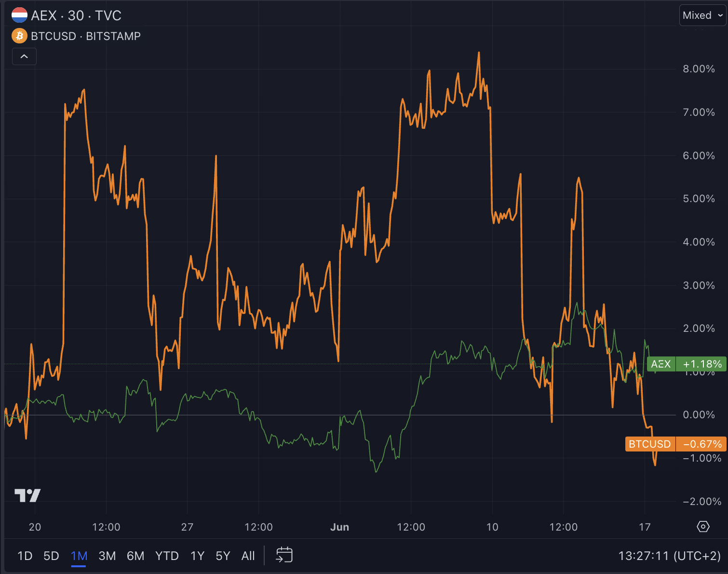The width and height of the screenshot is (728, 574).
Task: Switch to the 1D timeframe
Action: (25, 555)
